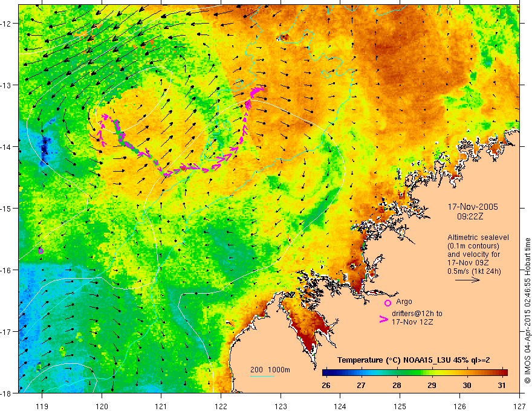Click the longitude axis label 121
Screen dimensions: 532x411
161,406
